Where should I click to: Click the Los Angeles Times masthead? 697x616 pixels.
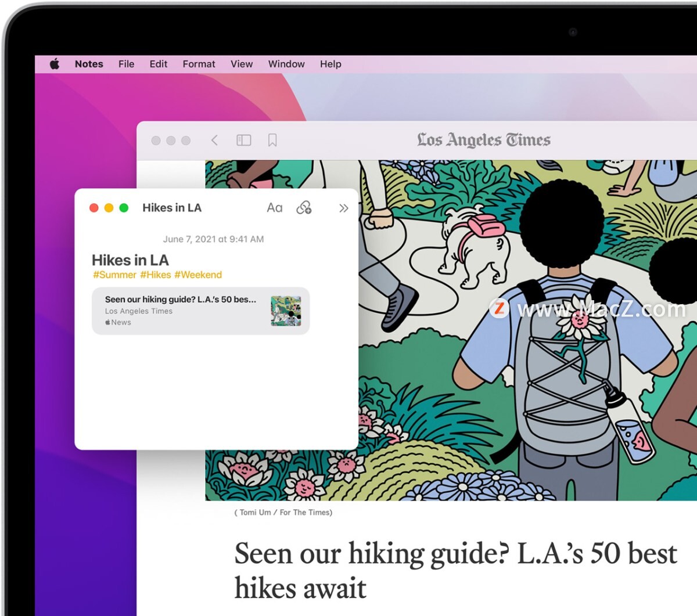point(484,140)
